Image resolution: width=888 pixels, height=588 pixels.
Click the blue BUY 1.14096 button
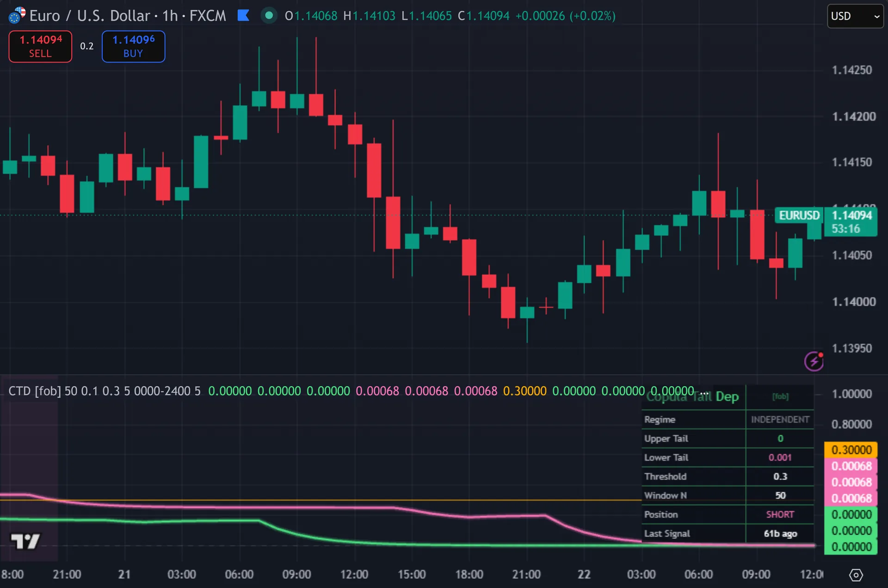tap(133, 46)
